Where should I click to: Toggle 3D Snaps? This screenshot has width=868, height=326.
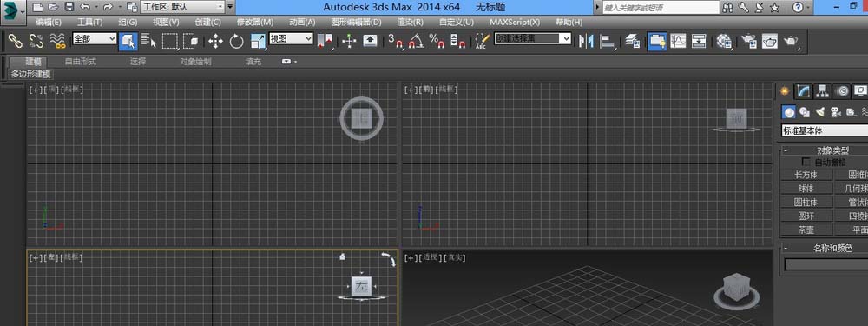tap(396, 41)
